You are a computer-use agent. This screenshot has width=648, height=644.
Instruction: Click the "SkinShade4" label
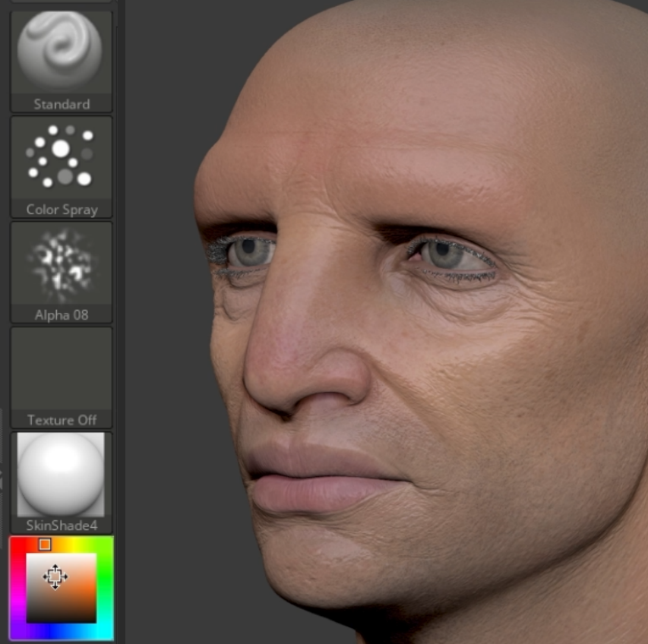tap(62, 526)
